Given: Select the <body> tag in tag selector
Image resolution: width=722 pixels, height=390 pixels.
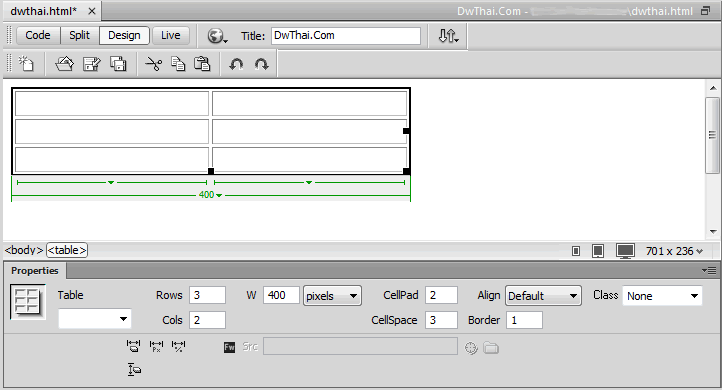Looking at the screenshot, I should click(x=24, y=250).
